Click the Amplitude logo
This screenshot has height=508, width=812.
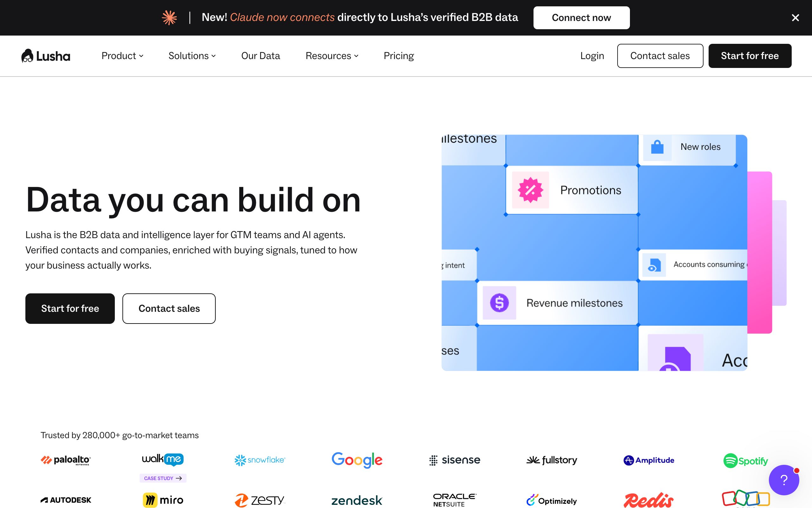click(x=649, y=460)
